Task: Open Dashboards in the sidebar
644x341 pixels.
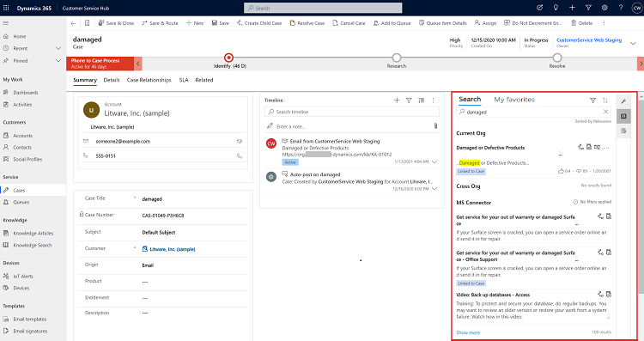Action: pos(26,93)
